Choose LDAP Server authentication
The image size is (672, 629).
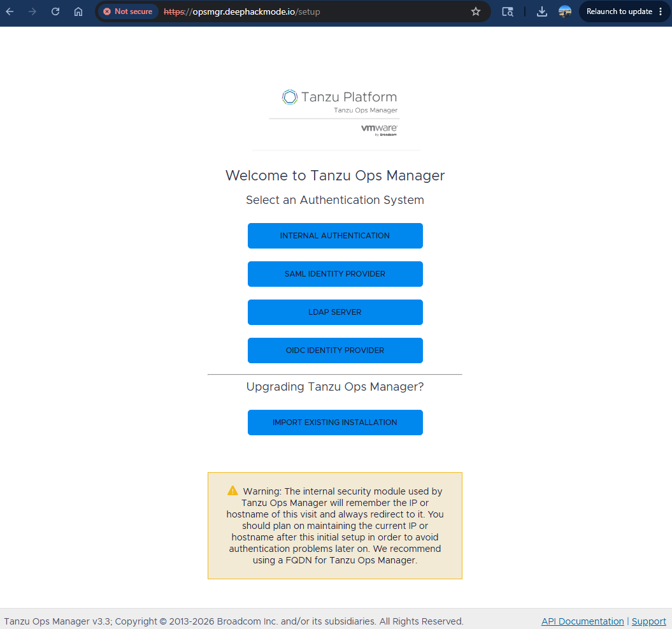coord(335,312)
